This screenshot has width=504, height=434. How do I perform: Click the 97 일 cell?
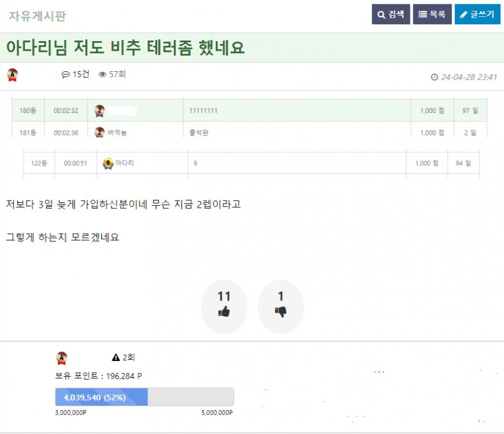[470, 110]
